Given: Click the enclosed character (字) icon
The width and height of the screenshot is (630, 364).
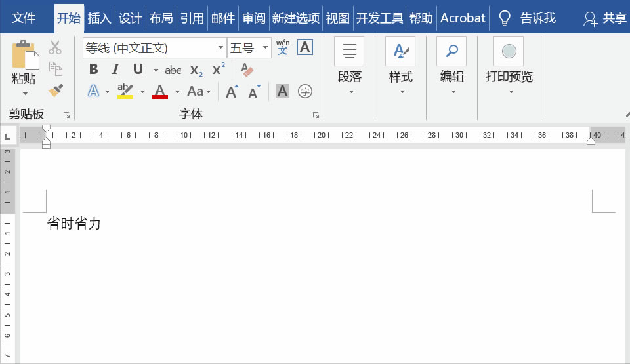Looking at the screenshot, I should 305,91.
